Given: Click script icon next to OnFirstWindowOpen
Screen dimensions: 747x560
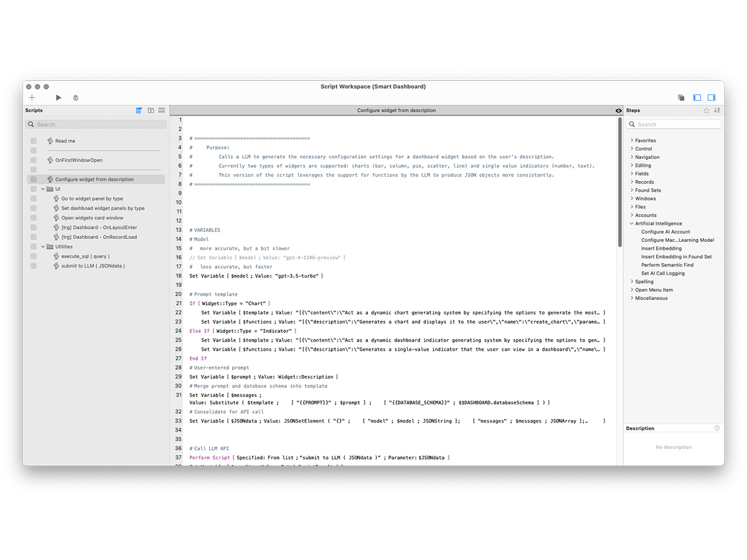Looking at the screenshot, I should click(50, 160).
